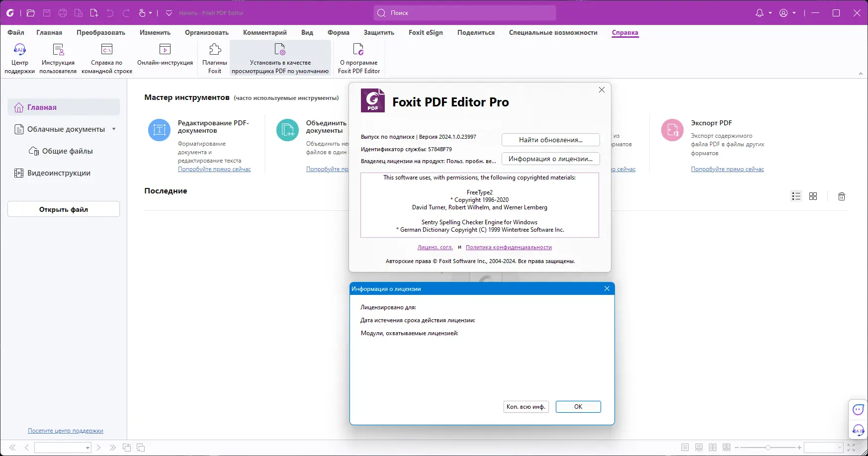Open the Foxit eSign tab
This screenshot has height=456, width=868.
426,32
